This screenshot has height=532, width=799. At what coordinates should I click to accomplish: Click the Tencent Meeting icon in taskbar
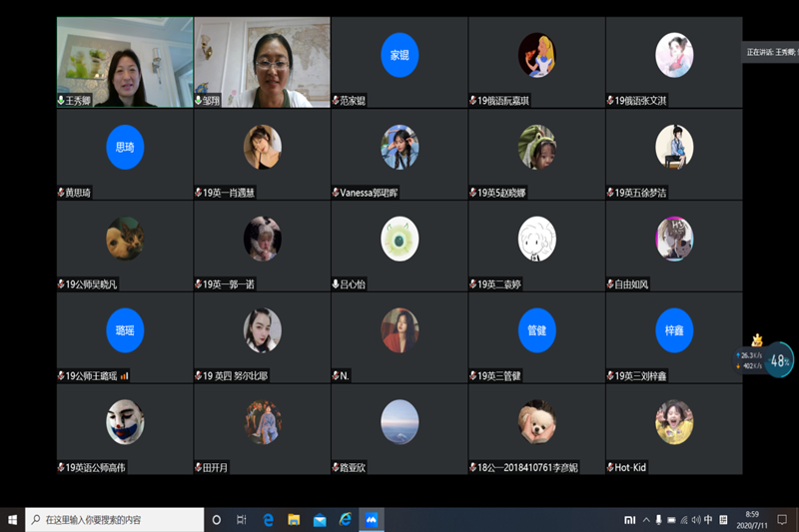click(372, 520)
